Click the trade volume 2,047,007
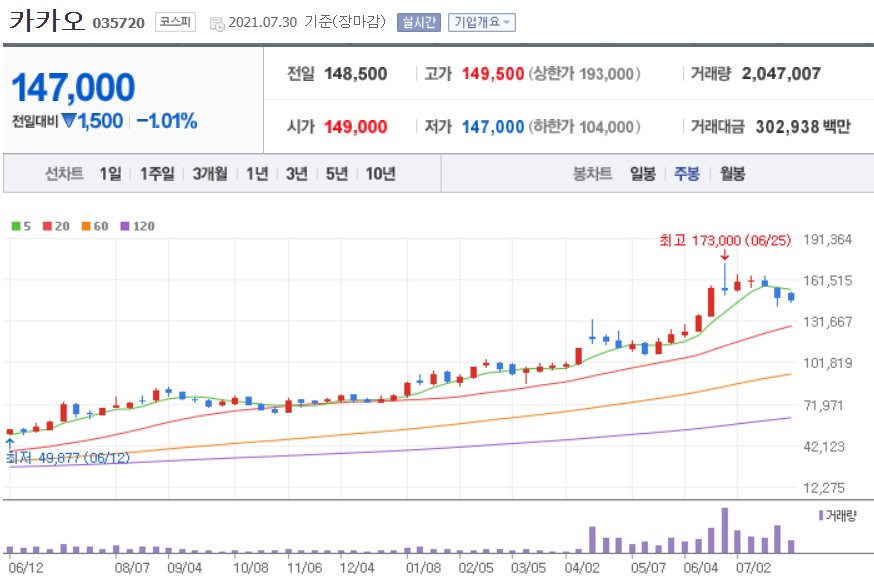The height and width of the screenshot is (587, 874). (x=781, y=74)
